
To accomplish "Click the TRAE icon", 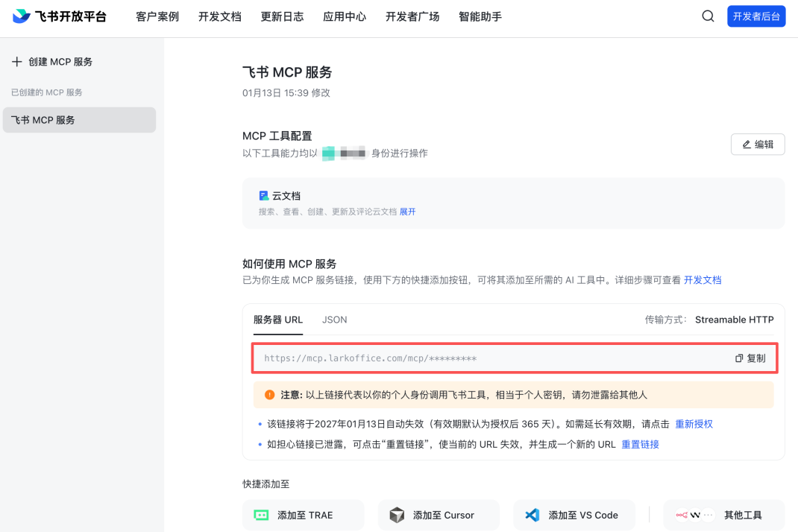I will pyautogui.click(x=261, y=515).
